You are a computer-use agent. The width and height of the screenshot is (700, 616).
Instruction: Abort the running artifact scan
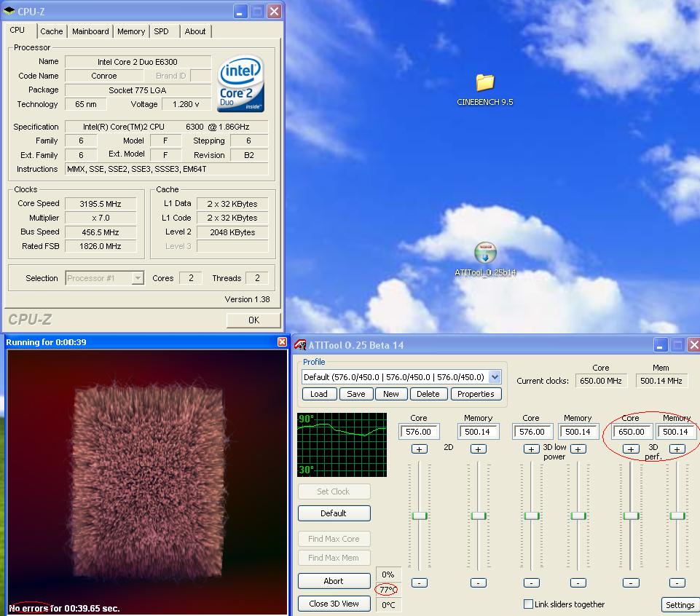coord(334,581)
